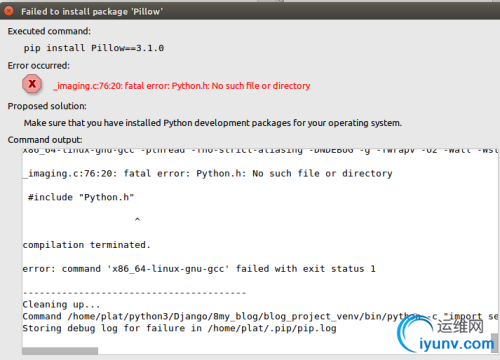Click the x86_64-linux-gnu-gcc -pthread output line
The height and width of the screenshot is (360, 500).
[x=260, y=151]
